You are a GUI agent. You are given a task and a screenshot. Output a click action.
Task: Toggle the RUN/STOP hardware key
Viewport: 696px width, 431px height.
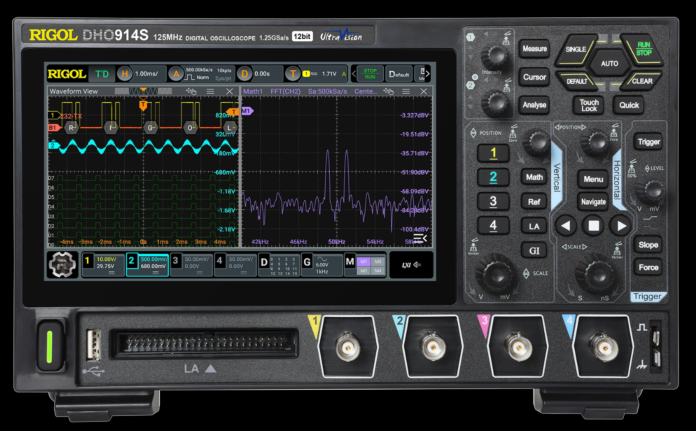[x=643, y=49]
